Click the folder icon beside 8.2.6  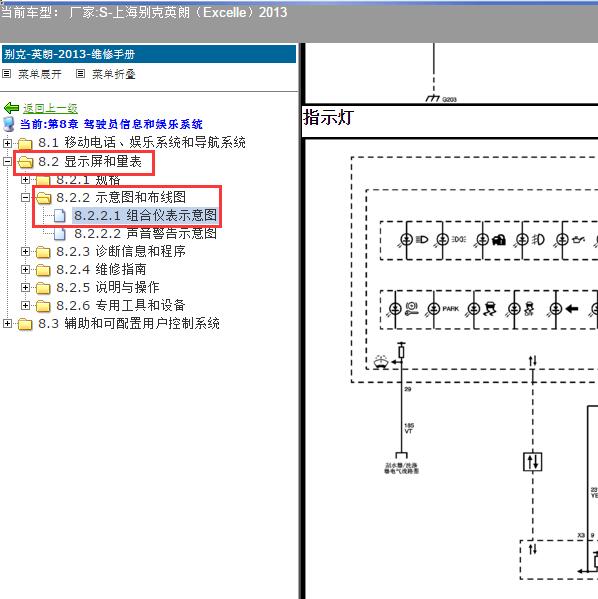coord(43,306)
